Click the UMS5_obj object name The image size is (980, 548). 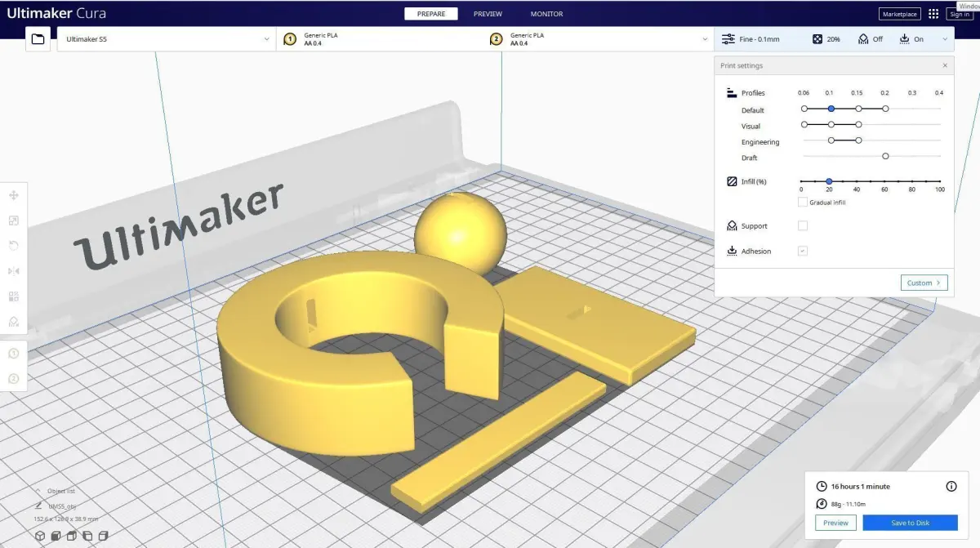coord(62,506)
